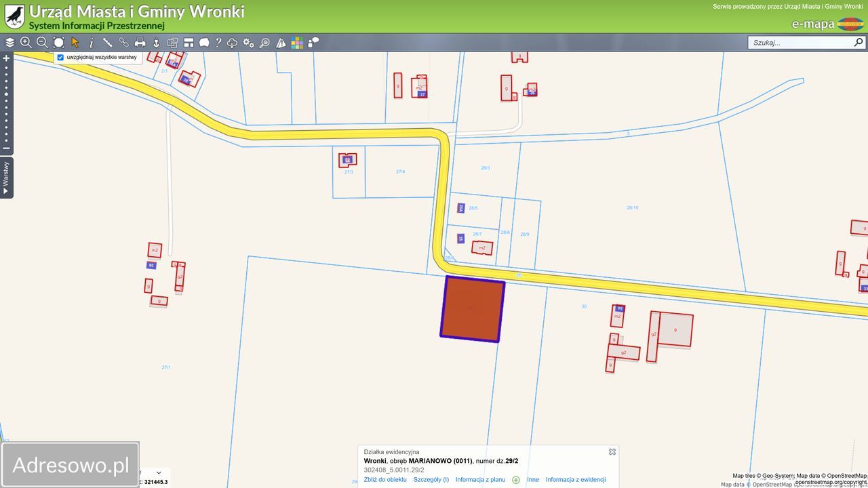Image resolution: width=868 pixels, height=488 pixels.
Task: Click the e-mapa logo
Action: tap(827, 24)
